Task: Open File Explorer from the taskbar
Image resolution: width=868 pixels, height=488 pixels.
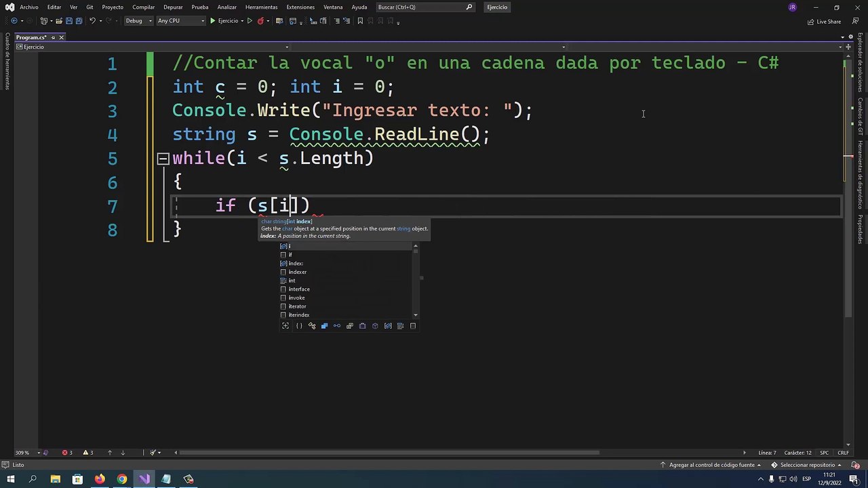Action: click(x=56, y=479)
